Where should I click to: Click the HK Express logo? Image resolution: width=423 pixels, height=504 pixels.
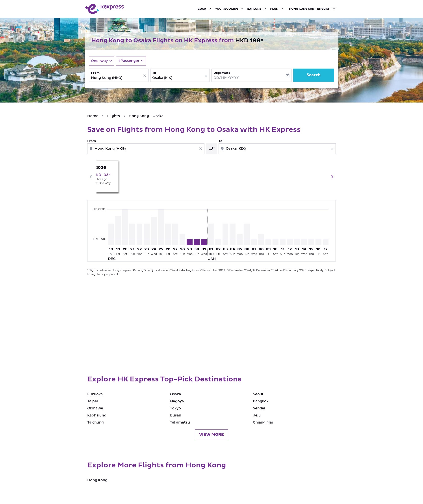(104, 9)
